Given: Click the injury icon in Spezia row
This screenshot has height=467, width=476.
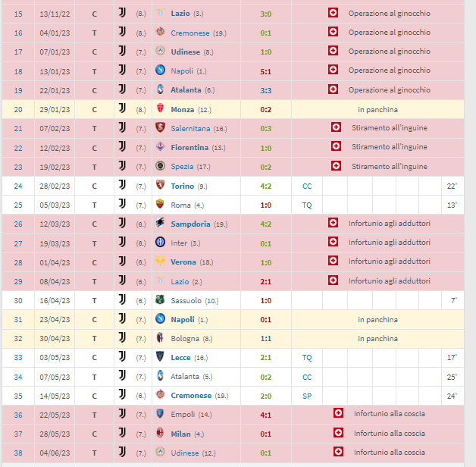Looking at the screenshot, I should point(336,166).
